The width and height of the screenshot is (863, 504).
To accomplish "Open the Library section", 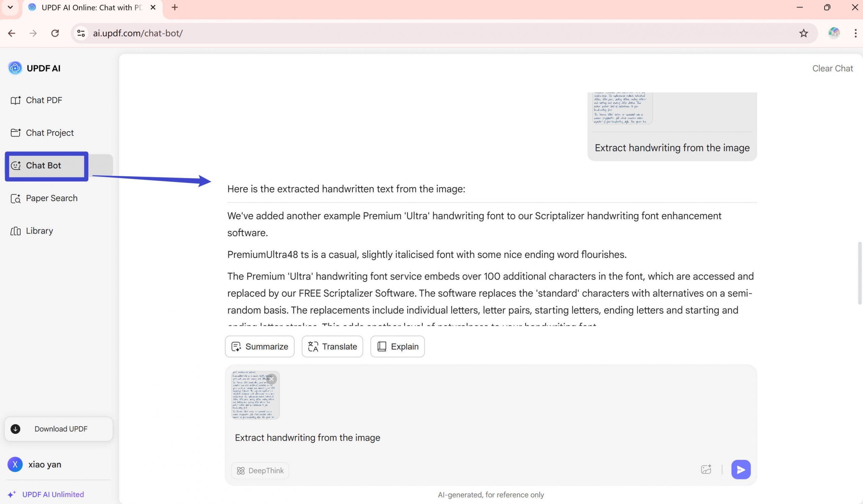I will 32,231.
